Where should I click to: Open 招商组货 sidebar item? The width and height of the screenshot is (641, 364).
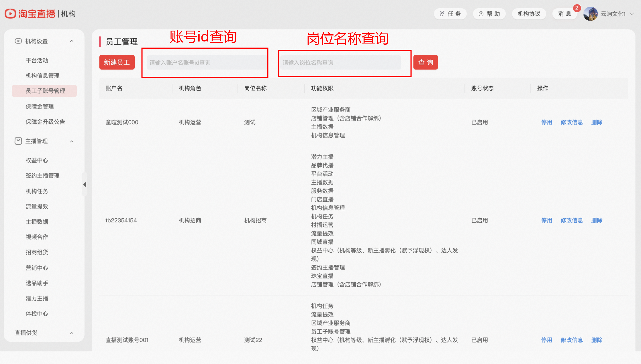[x=37, y=252]
